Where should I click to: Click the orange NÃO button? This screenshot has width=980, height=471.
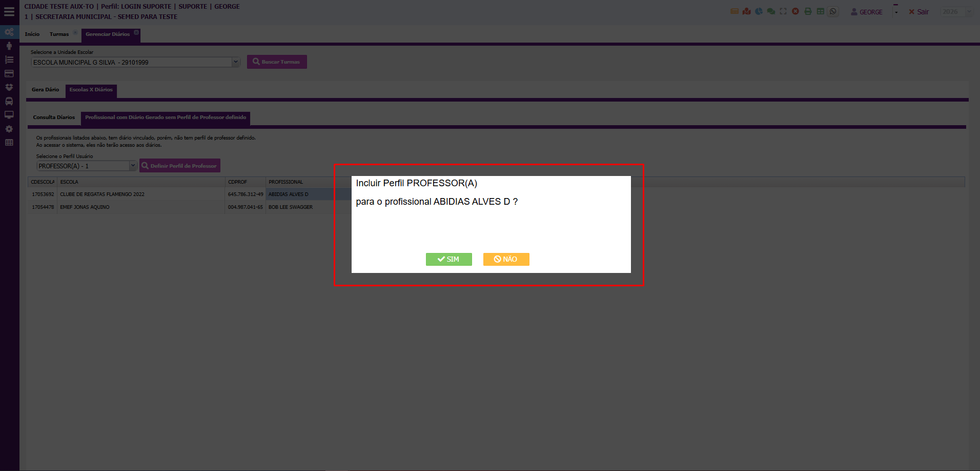pyautogui.click(x=506, y=259)
